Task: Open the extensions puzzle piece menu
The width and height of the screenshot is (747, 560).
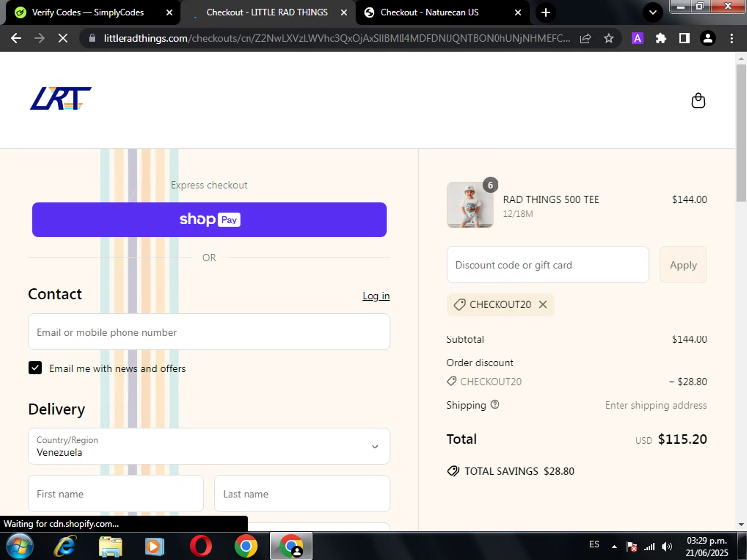Action: (x=661, y=38)
